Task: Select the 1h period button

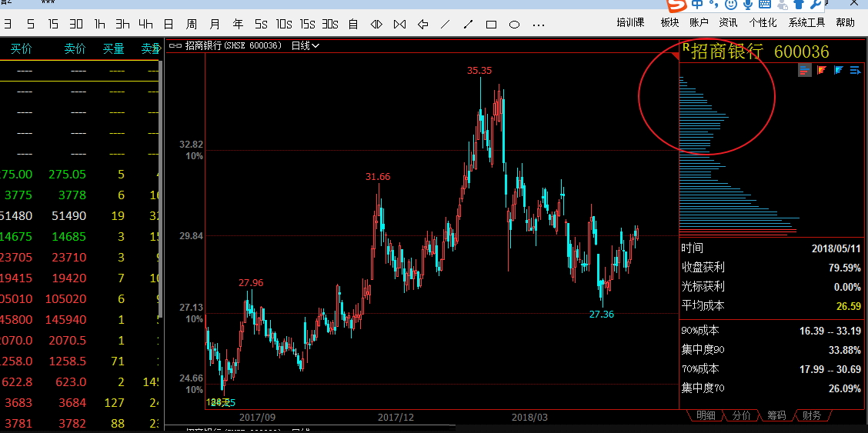Action: [99, 24]
